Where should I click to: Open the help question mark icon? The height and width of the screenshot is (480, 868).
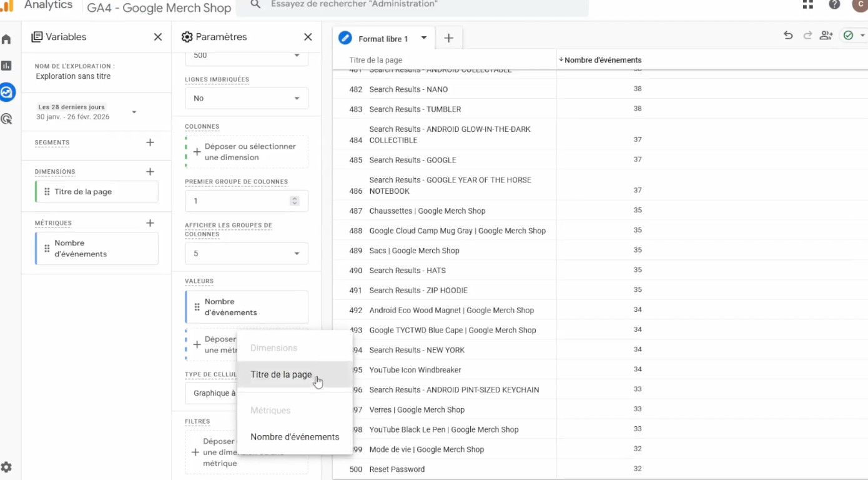[x=834, y=4]
